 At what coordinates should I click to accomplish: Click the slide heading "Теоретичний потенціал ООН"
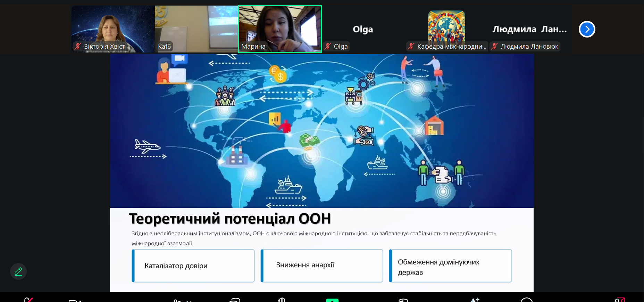pyautogui.click(x=229, y=219)
